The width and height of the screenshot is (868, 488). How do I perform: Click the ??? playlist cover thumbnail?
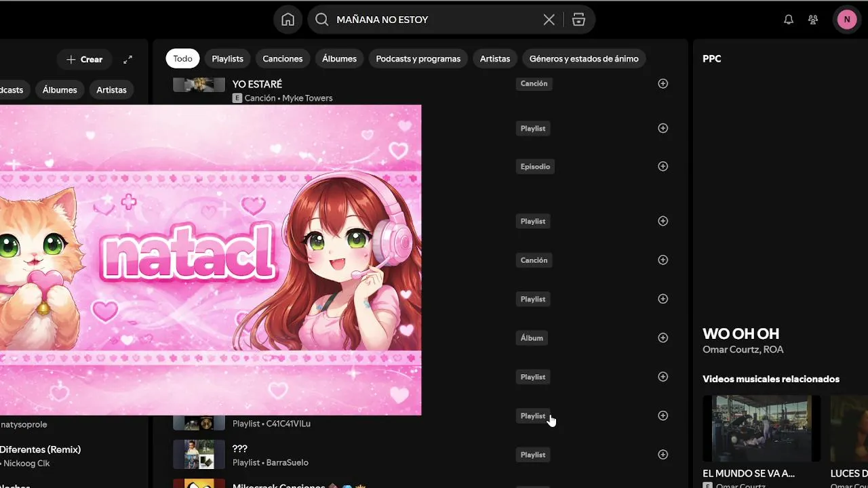199,454
